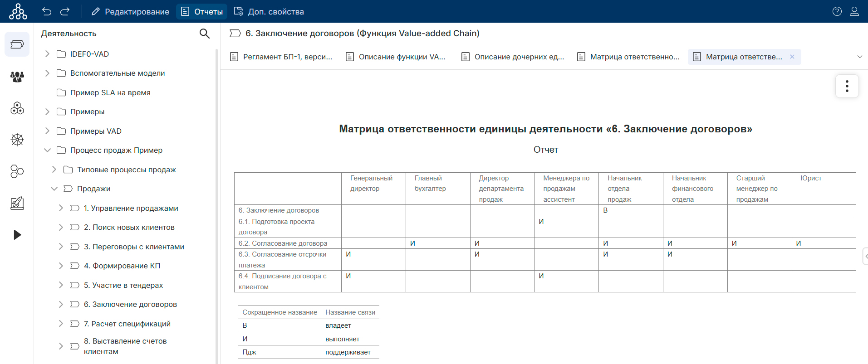Close the active Матрица ответстве... tab
This screenshot has width=868, height=364.
(792, 57)
